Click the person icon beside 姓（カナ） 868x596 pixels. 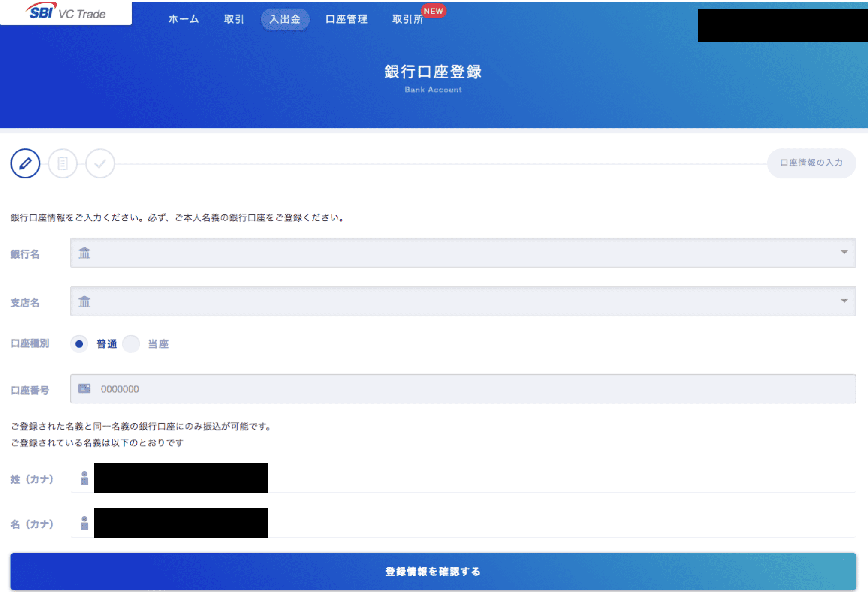point(84,478)
